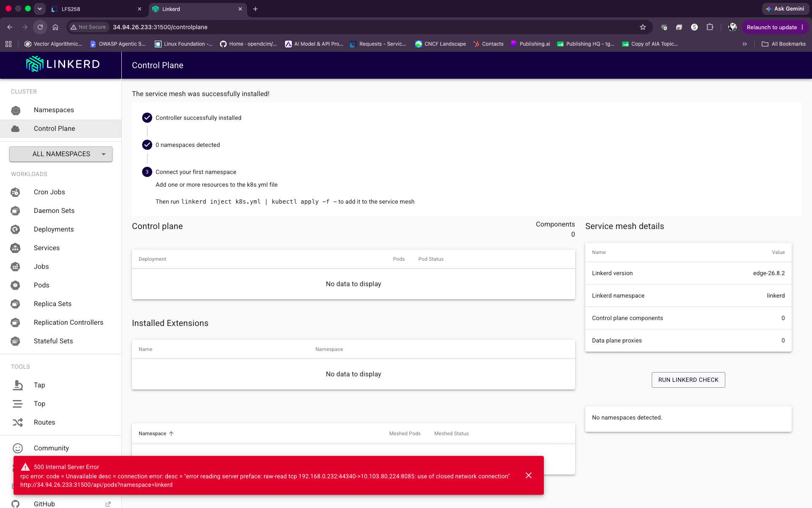The image size is (812, 508).
Task: Open the Chrome menu three dots
Action: click(x=802, y=27)
